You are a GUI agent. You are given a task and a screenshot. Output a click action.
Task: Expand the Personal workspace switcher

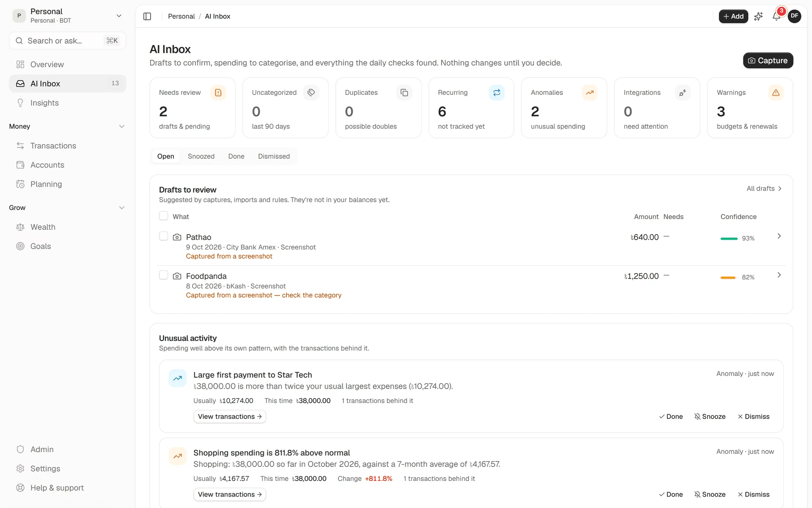click(x=68, y=16)
